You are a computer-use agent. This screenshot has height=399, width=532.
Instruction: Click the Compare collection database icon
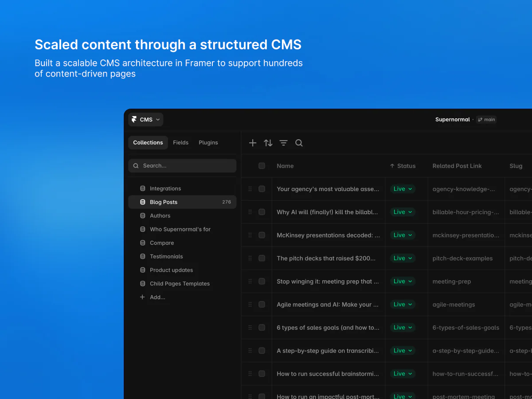[142, 243]
